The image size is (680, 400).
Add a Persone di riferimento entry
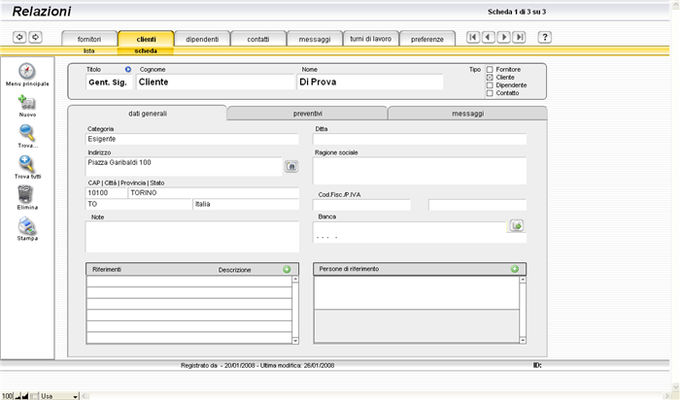[x=515, y=269]
